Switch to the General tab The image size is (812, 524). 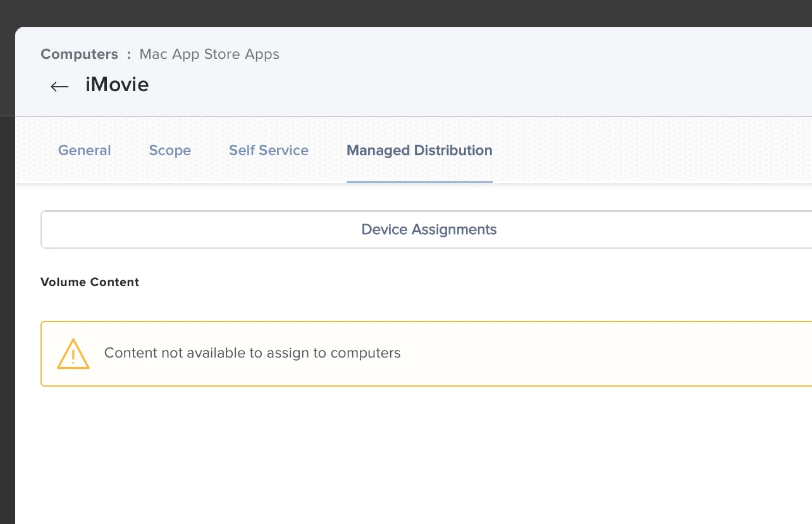[84, 151]
